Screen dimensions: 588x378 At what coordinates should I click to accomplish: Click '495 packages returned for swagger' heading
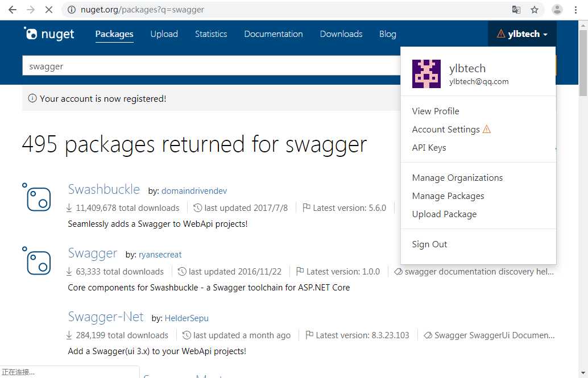click(194, 144)
